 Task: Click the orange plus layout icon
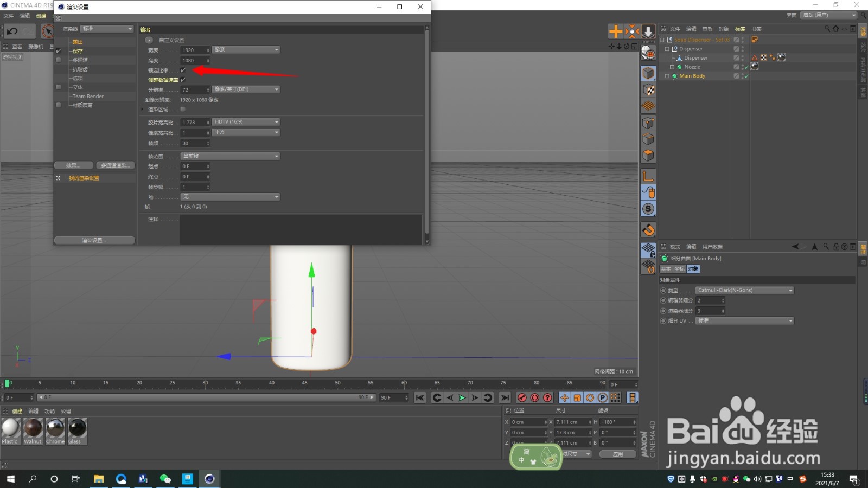click(616, 31)
